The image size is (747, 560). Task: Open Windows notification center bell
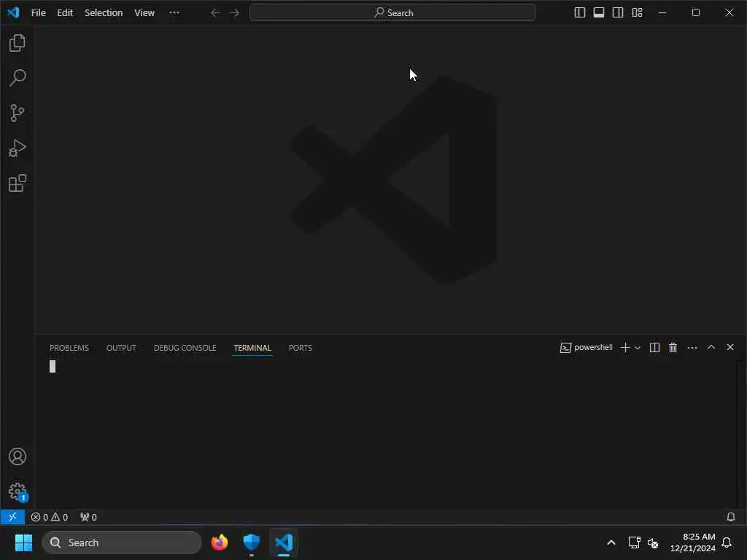(727, 542)
